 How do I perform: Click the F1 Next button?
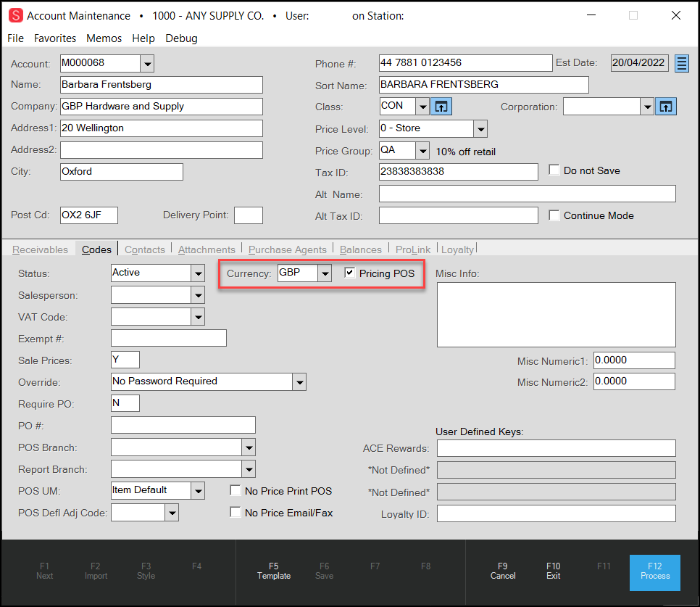[45, 571]
